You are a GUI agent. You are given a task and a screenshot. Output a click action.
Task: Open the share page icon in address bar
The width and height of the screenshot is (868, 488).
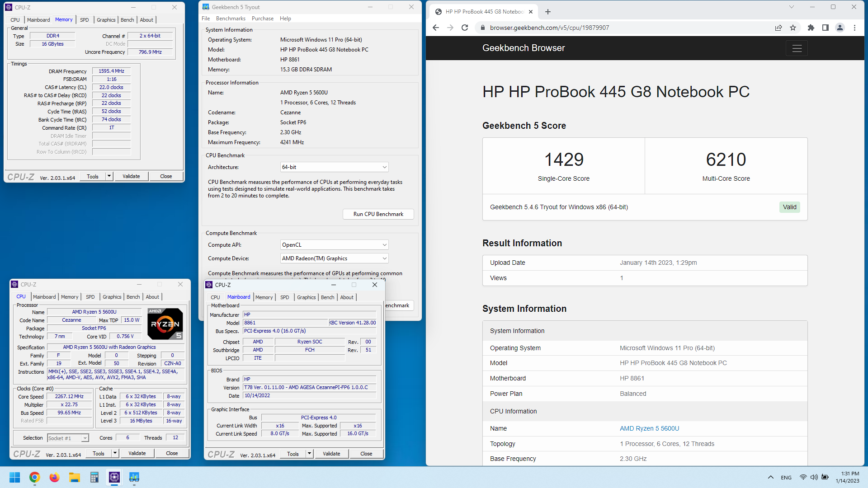click(778, 28)
